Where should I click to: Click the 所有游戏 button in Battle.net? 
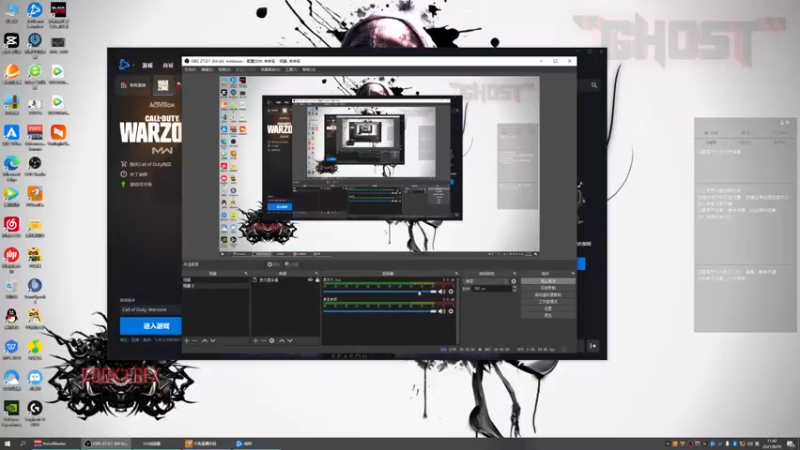pos(134,85)
